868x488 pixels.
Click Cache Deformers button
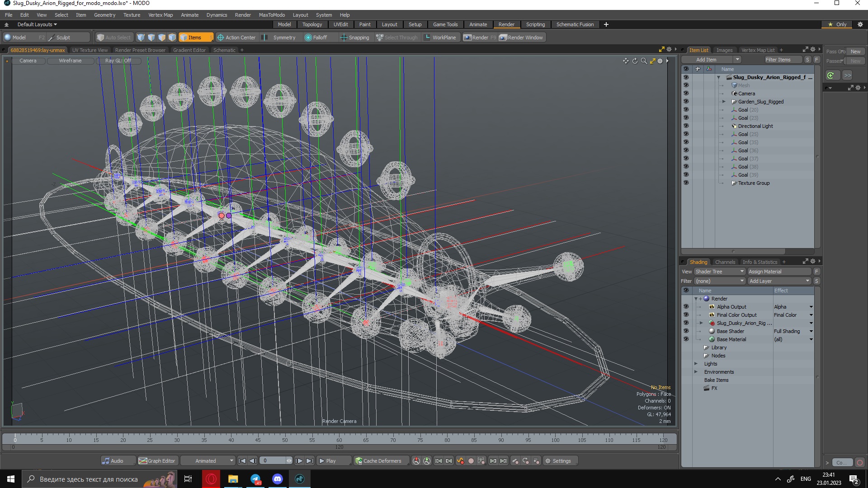tap(382, 461)
